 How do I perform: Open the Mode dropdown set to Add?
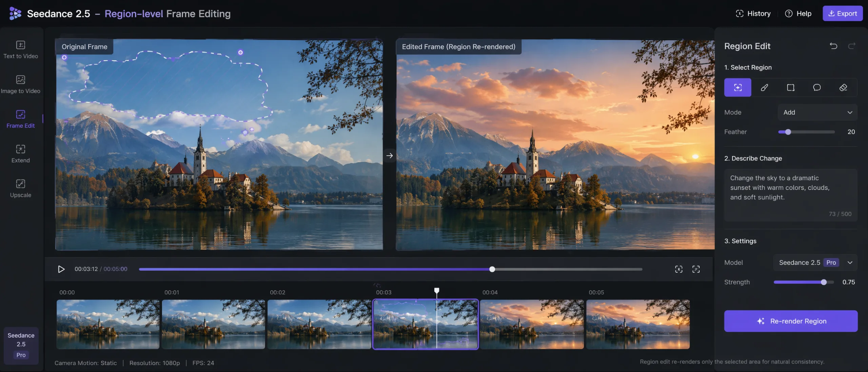click(817, 112)
